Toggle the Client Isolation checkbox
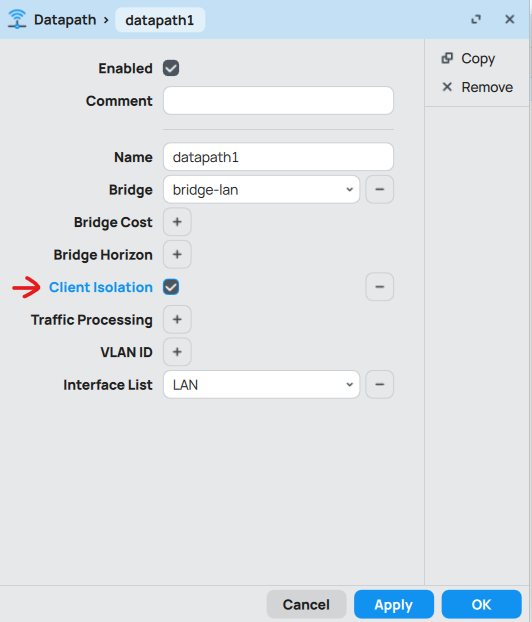 click(x=171, y=287)
